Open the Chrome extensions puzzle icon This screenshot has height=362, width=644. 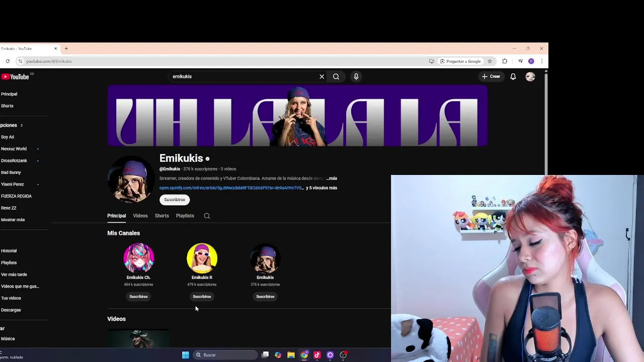(x=505, y=61)
